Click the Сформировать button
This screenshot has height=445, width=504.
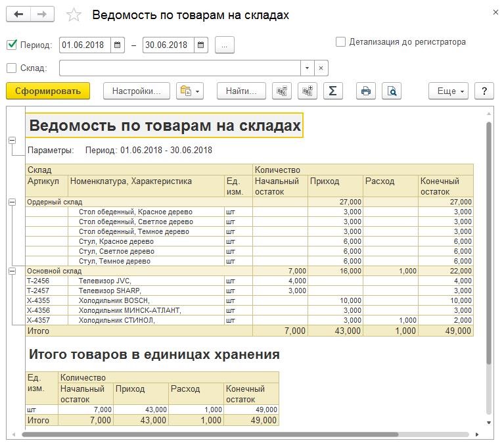tap(48, 91)
